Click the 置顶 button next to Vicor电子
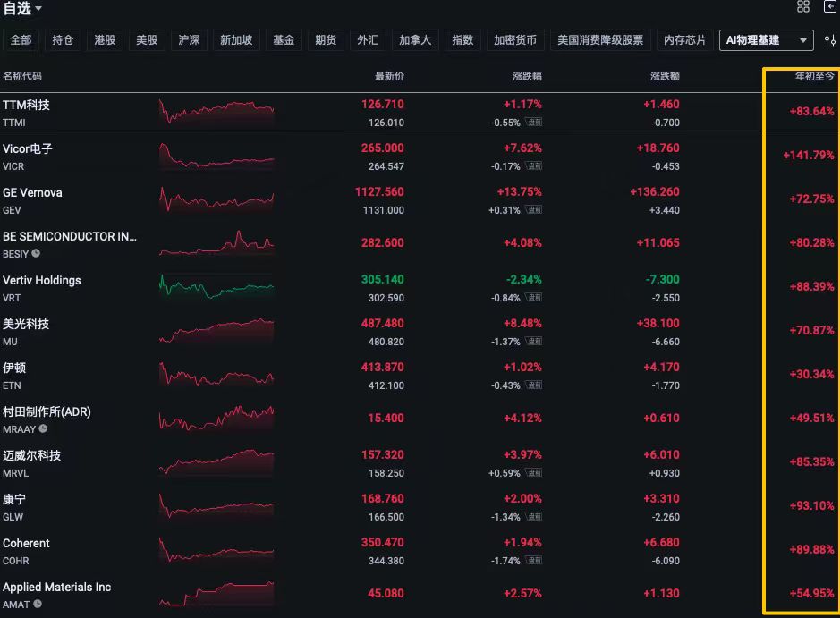 pyautogui.click(x=532, y=165)
